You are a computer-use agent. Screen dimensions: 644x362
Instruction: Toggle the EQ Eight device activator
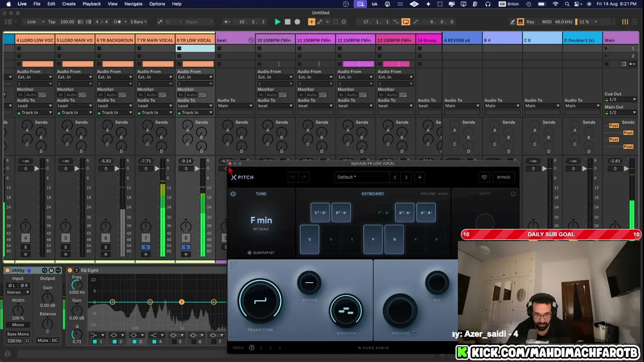70,270
